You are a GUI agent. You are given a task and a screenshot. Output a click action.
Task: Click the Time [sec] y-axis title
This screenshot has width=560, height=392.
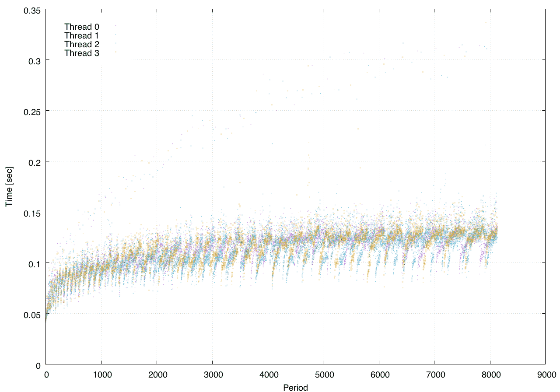click(9, 186)
